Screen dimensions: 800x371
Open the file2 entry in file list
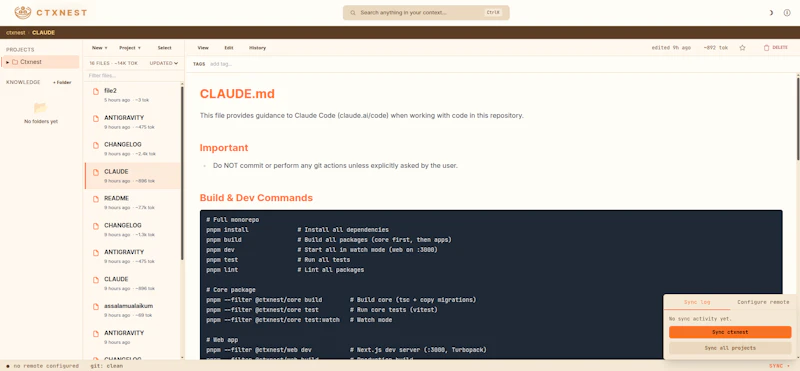132,94
